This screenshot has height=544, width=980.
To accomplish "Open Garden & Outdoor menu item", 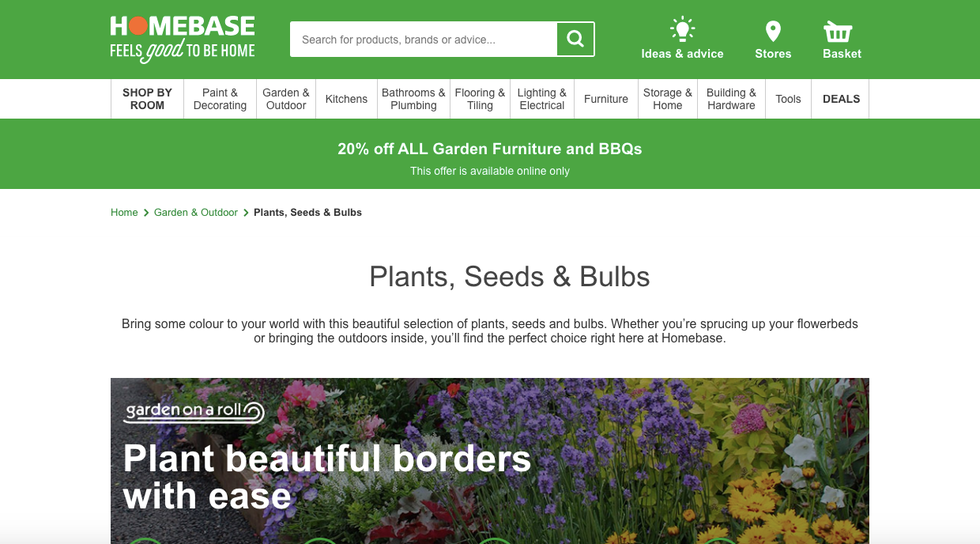I will pos(286,99).
